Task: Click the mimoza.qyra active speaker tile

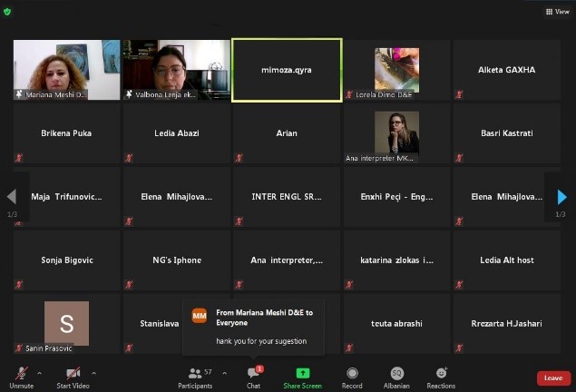Action: pos(287,69)
